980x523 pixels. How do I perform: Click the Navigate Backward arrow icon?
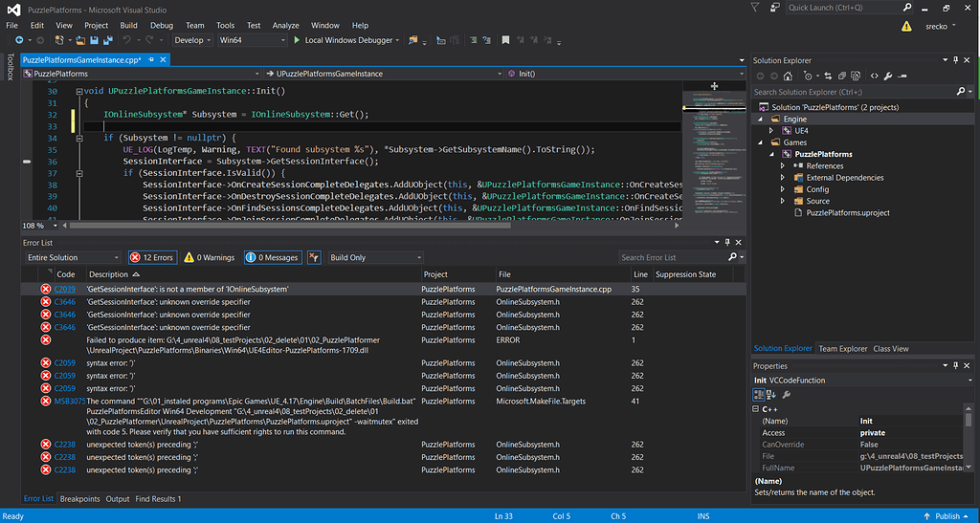tap(19, 40)
